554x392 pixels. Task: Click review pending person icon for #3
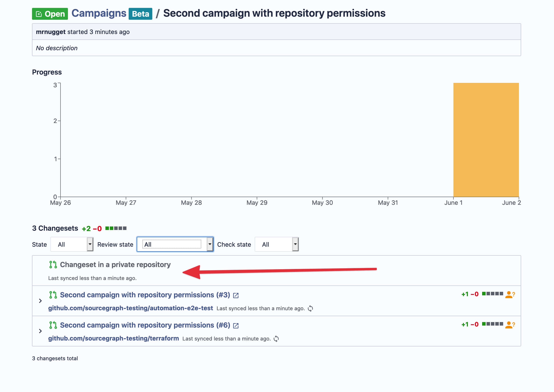coord(510,294)
